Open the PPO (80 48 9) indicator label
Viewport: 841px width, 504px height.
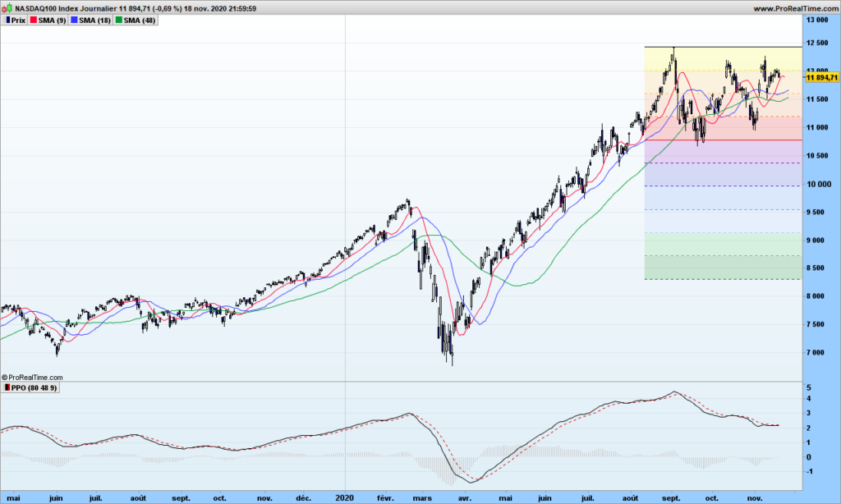click(34, 387)
